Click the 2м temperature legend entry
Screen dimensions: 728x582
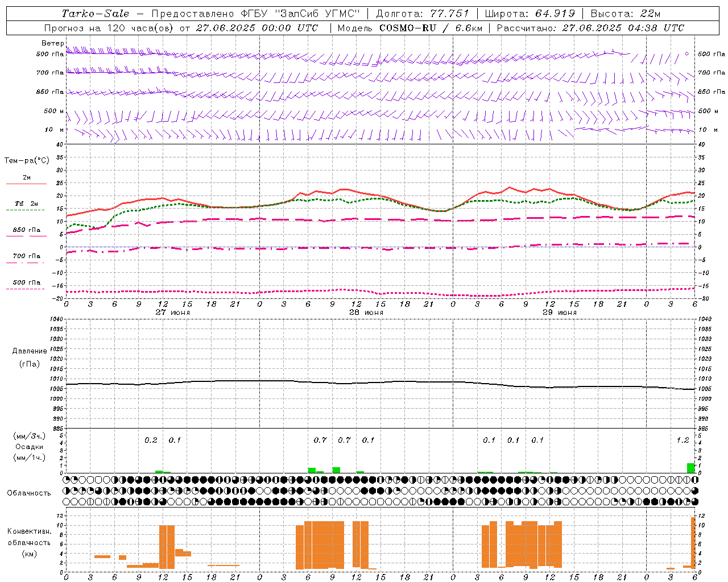click(x=27, y=177)
